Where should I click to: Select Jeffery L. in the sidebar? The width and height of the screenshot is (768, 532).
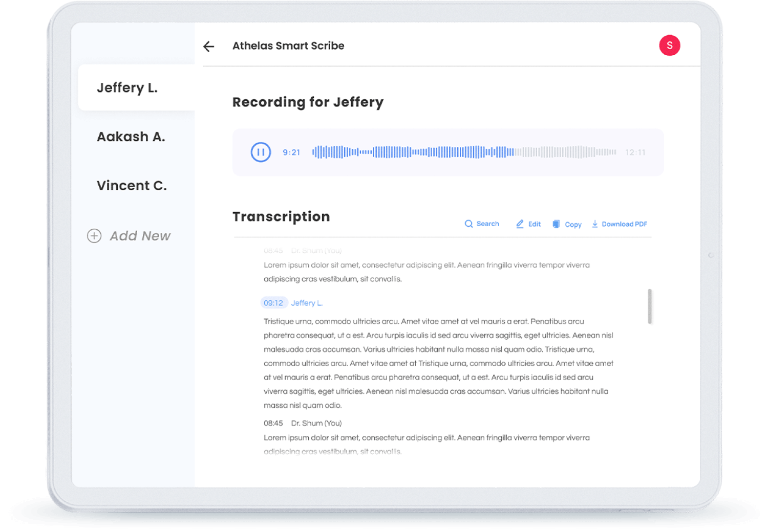pyautogui.click(x=127, y=88)
